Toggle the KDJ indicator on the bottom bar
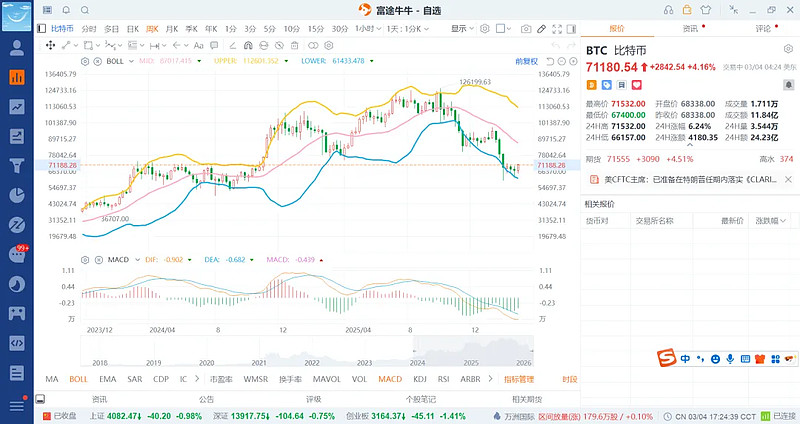The image size is (800, 424). coord(420,379)
